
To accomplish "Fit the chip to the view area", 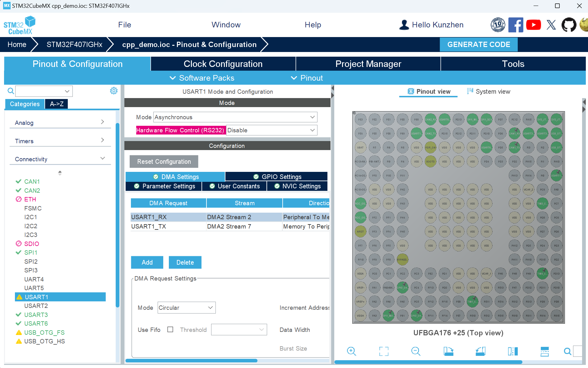I will tap(384, 351).
